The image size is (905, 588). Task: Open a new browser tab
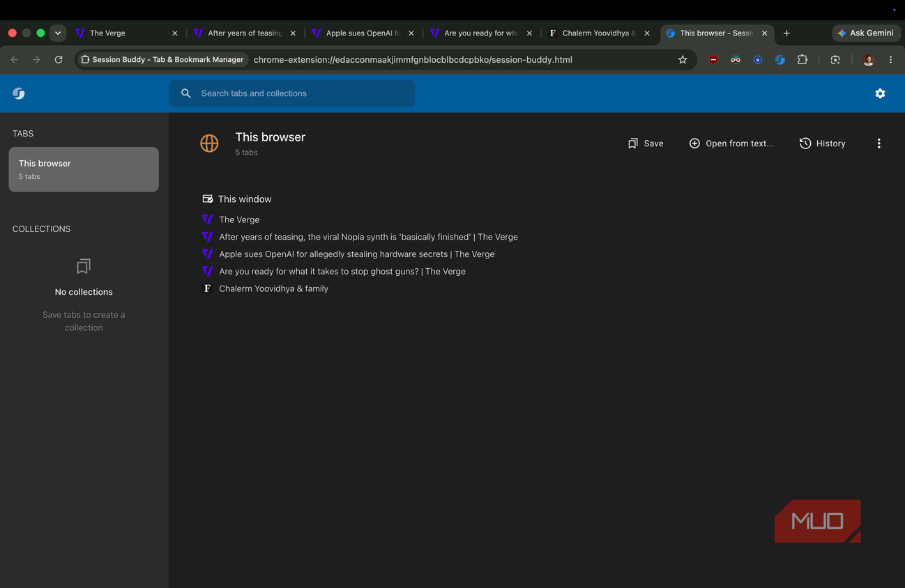pyautogui.click(x=786, y=33)
